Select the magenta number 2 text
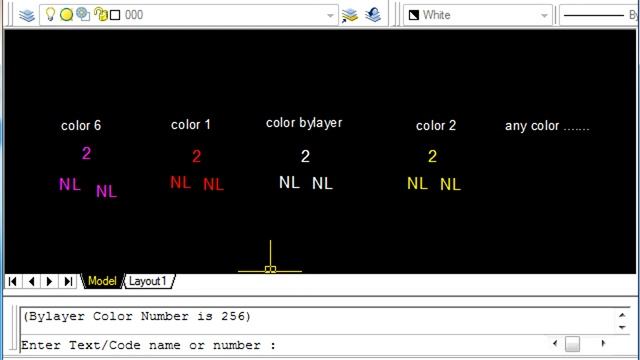This screenshot has height=360, width=640. [86, 153]
